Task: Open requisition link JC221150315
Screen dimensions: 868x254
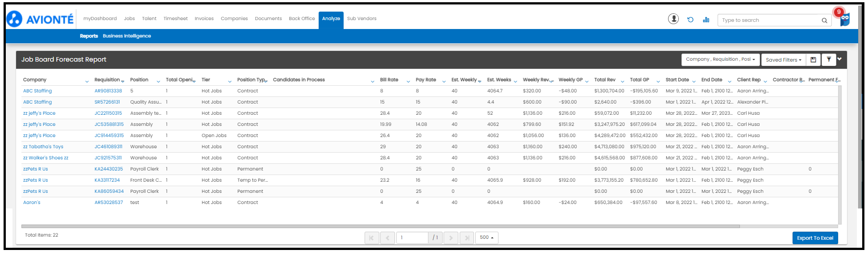Action: [x=108, y=113]
